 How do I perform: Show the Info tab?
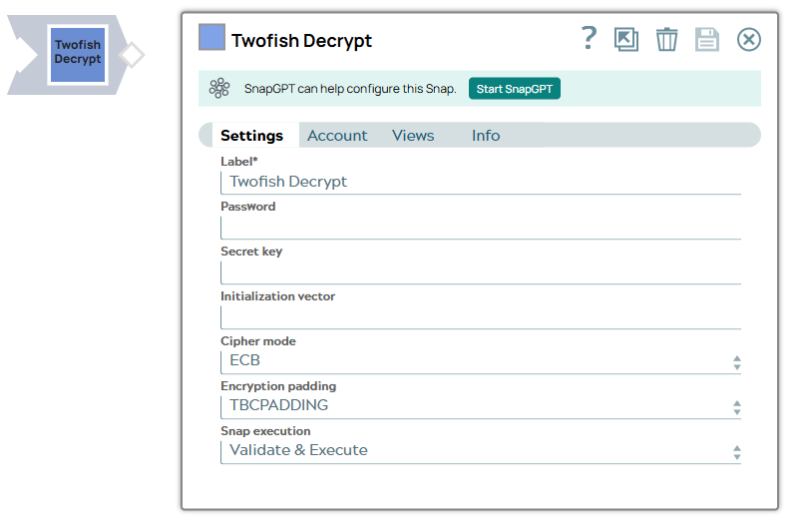pyautogui.click(x=486, y=136)
